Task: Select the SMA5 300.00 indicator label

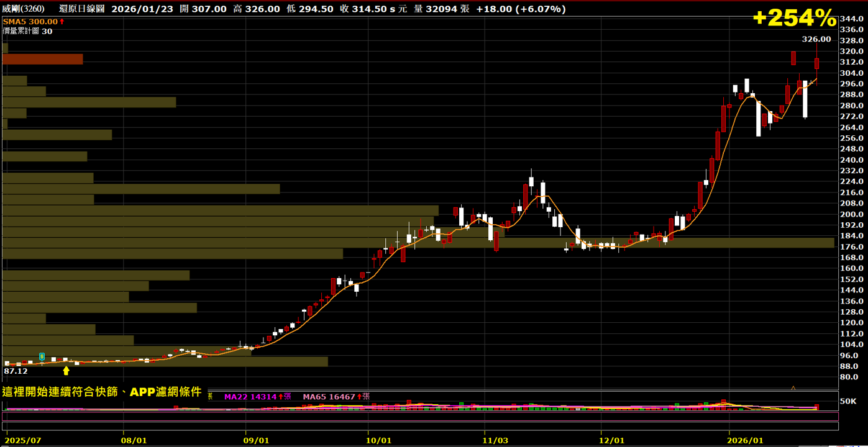Action: [x=33, y=21]
